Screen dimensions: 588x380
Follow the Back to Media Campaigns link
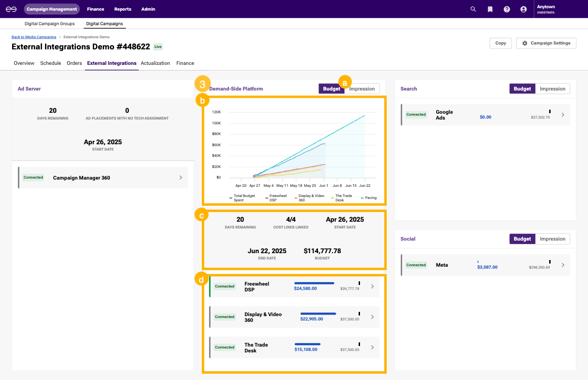click(x=33, y=37)
